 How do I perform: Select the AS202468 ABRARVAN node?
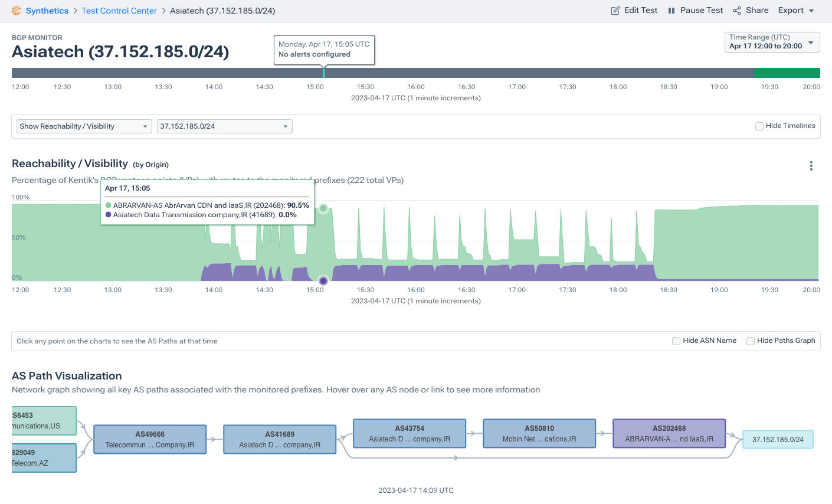pos(669,434)
